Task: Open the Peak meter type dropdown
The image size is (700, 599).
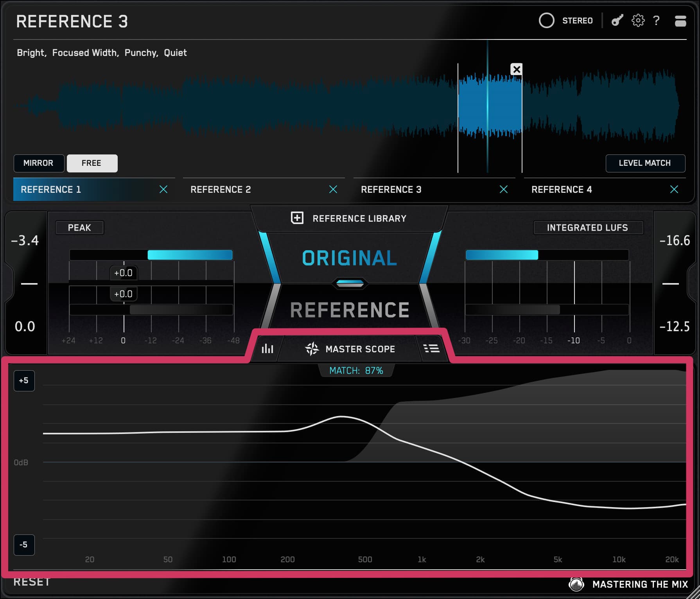Action: 79,228
